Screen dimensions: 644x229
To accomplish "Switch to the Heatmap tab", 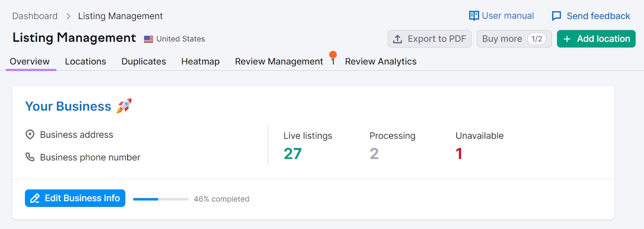I will (200, 61).
